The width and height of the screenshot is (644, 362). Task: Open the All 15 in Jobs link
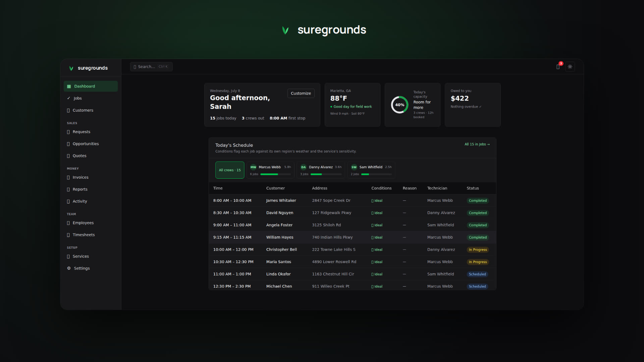[477, 144]
